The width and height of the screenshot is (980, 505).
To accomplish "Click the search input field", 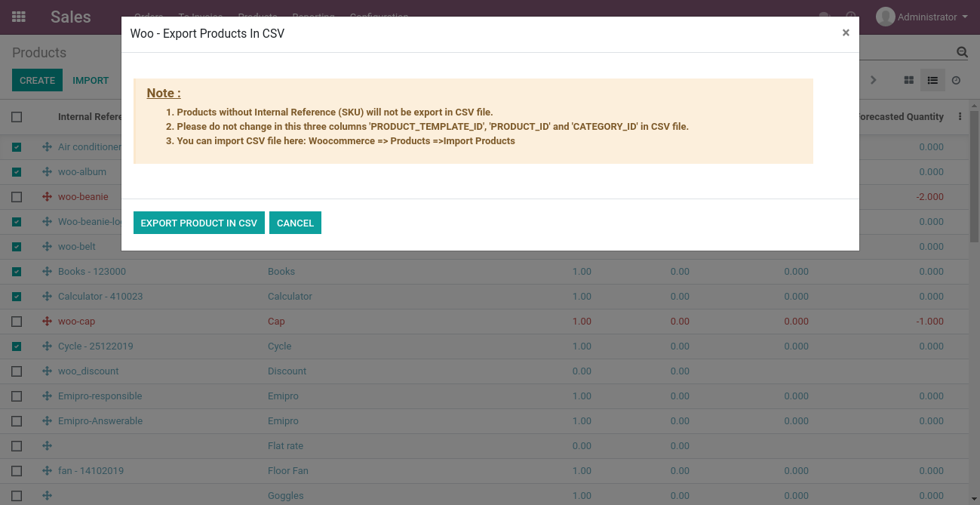I will tap(905, 52).
